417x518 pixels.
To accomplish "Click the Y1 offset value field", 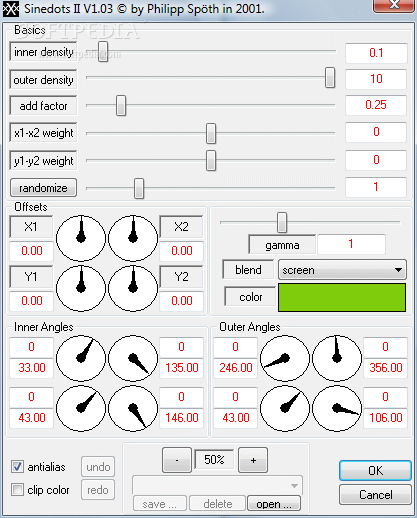I will (x=32, y=301).
